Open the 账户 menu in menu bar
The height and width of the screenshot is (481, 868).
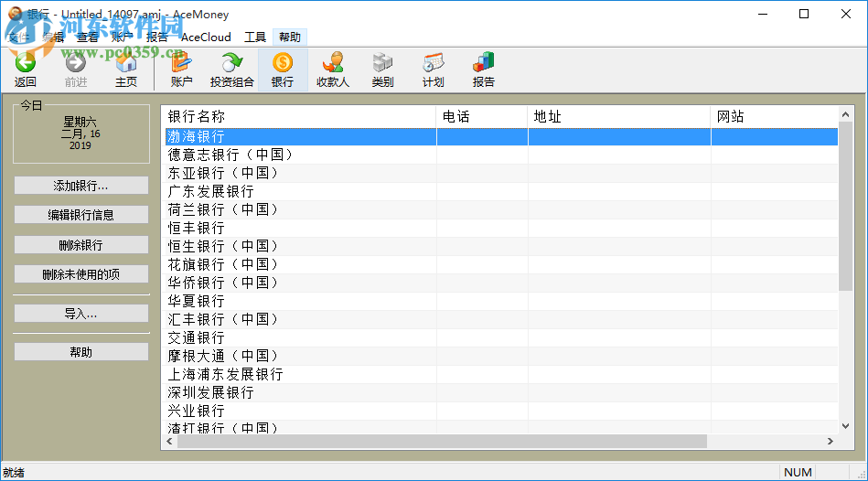click(122, 37)
